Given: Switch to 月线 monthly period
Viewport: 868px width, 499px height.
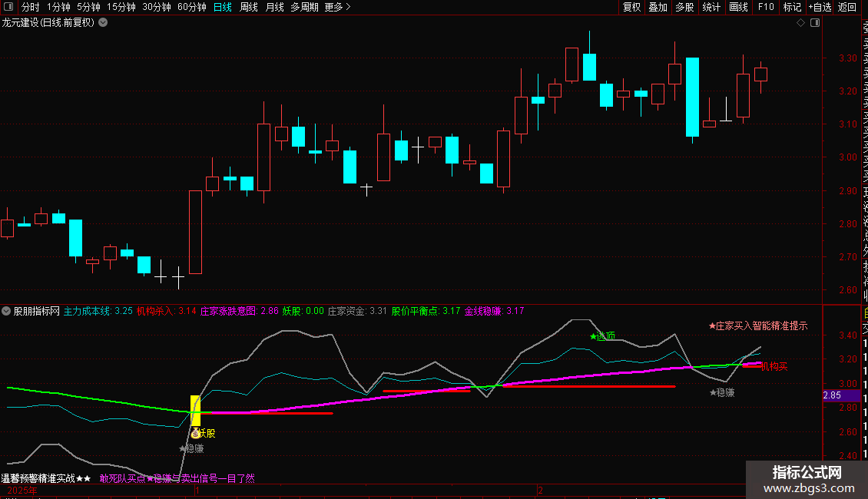Looking at the screenshot, I should 274,7.
